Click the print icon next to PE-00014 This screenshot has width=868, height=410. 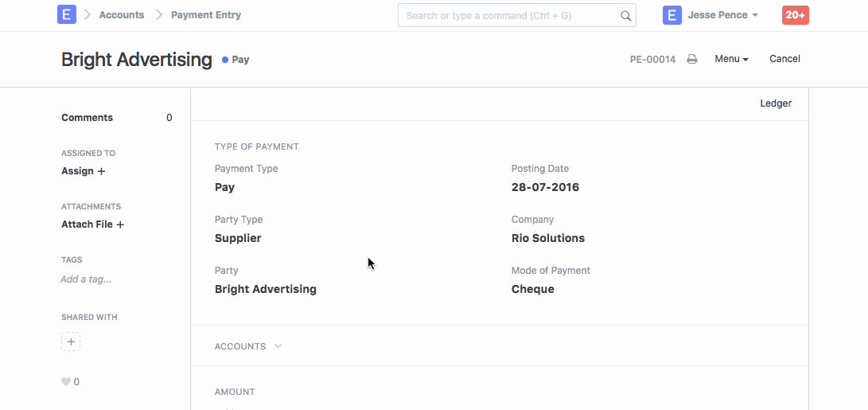coord(692,60)
